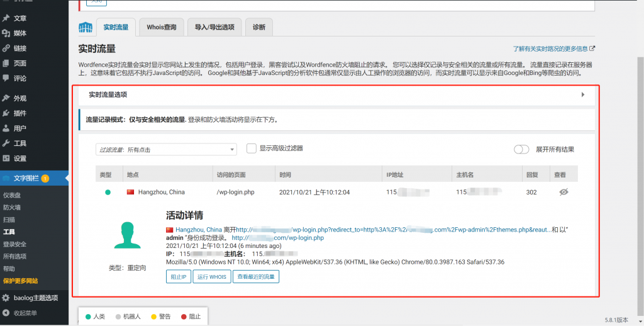Open the 页面 pages menu icon
The width and height of the screenshot is (644, 326).
[6, 64]
